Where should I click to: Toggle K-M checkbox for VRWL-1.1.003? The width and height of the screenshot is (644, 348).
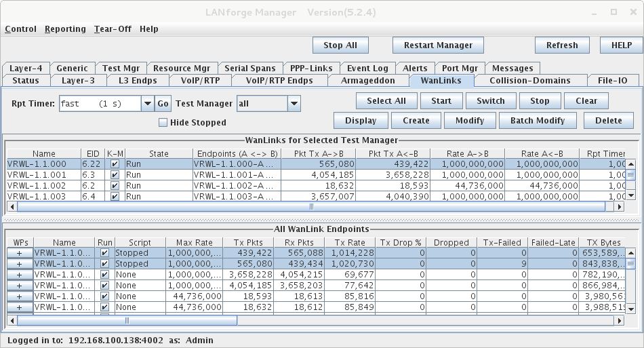point(115,197)
